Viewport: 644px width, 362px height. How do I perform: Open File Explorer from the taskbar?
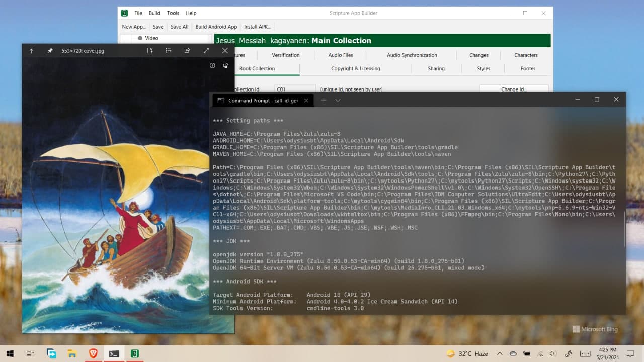point(72,353)
